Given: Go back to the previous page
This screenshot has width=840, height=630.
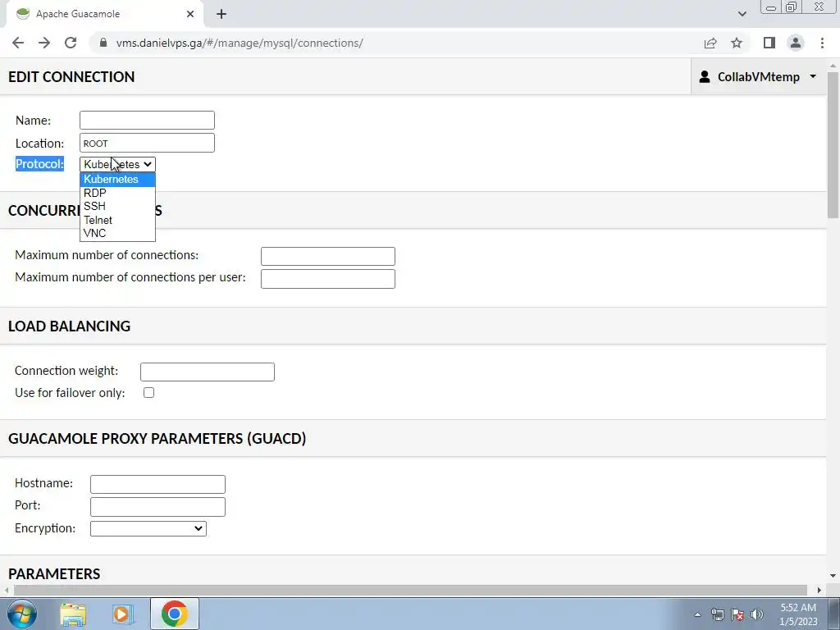Looking at the screenshot, I should tap(18, 43).
